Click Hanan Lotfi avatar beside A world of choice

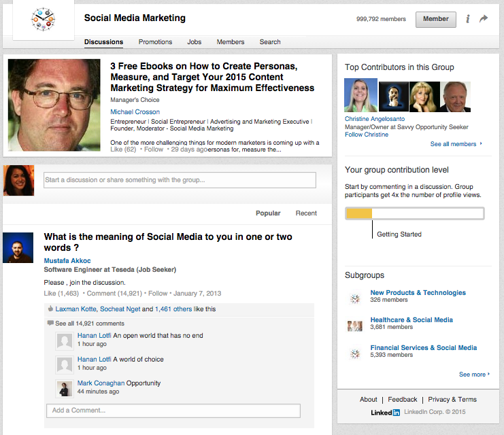pos(65,365)
